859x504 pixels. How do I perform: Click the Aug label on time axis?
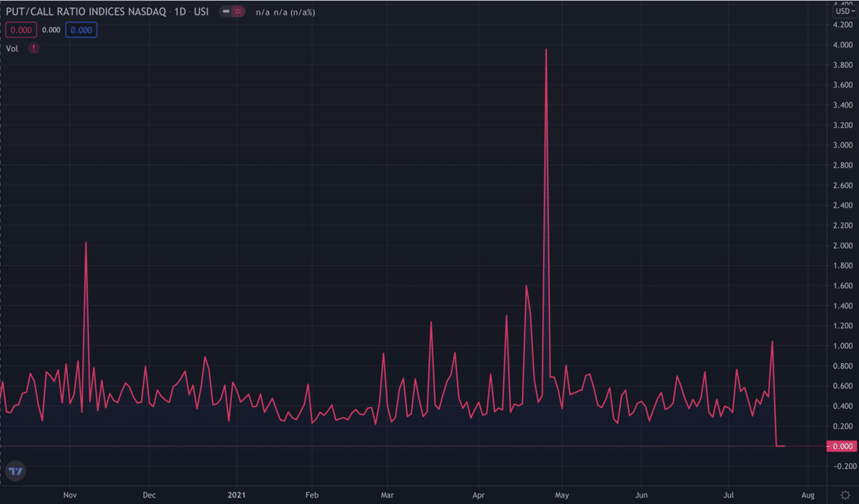coord(808,495)
